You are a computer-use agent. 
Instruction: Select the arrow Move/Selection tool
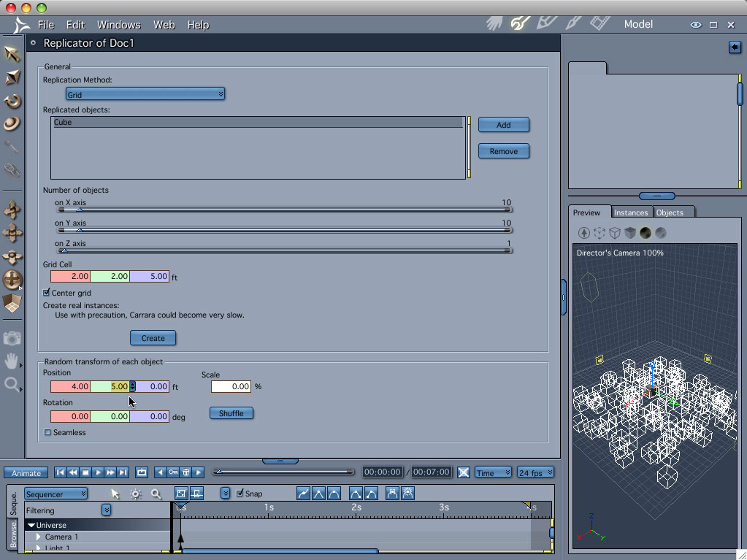[12, 54]
